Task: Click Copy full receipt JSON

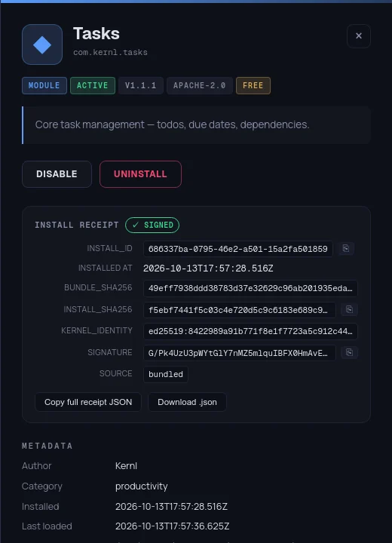Action: coord(88,402)
